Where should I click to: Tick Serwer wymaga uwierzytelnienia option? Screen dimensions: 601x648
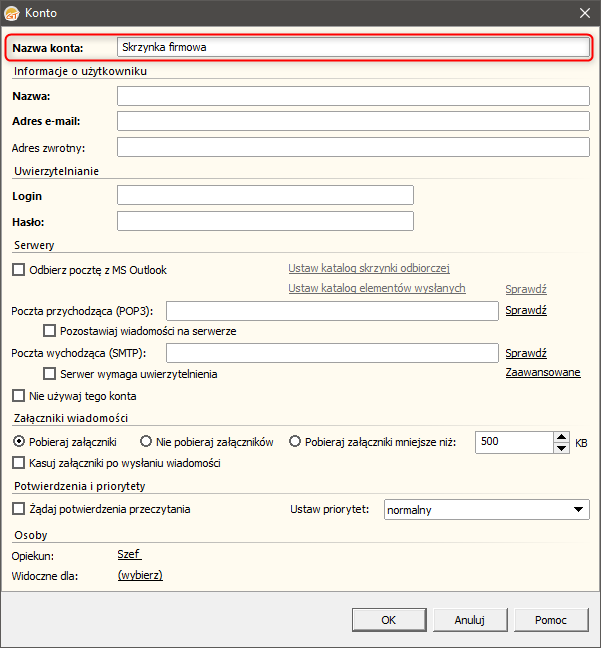pos(50,374)
